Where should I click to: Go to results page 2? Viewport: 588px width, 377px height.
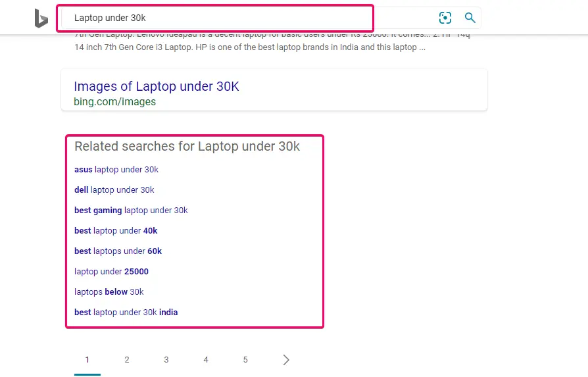[x=127, y=360]
